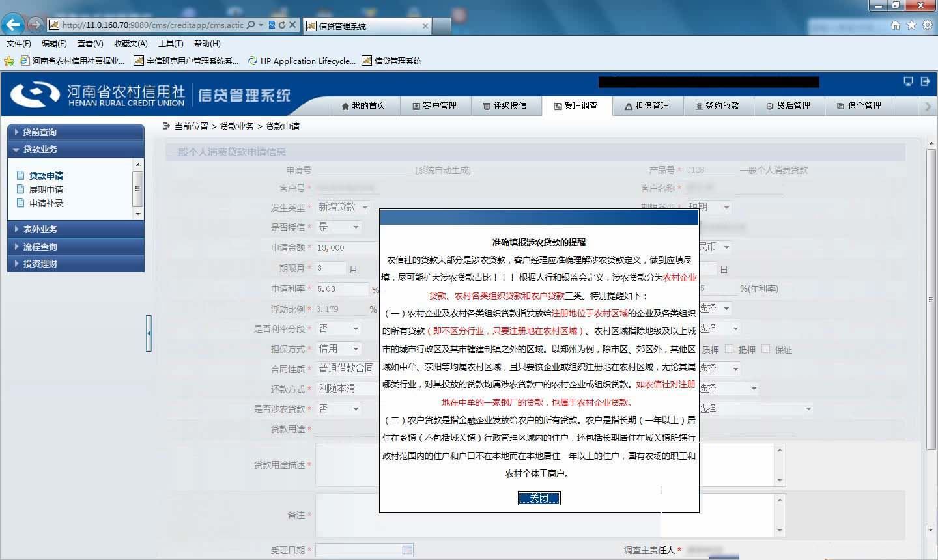Click the address bar search magnifier icon
Image resolution: width=938 pixels, height=560 pixels.
(x=251, y=25)
